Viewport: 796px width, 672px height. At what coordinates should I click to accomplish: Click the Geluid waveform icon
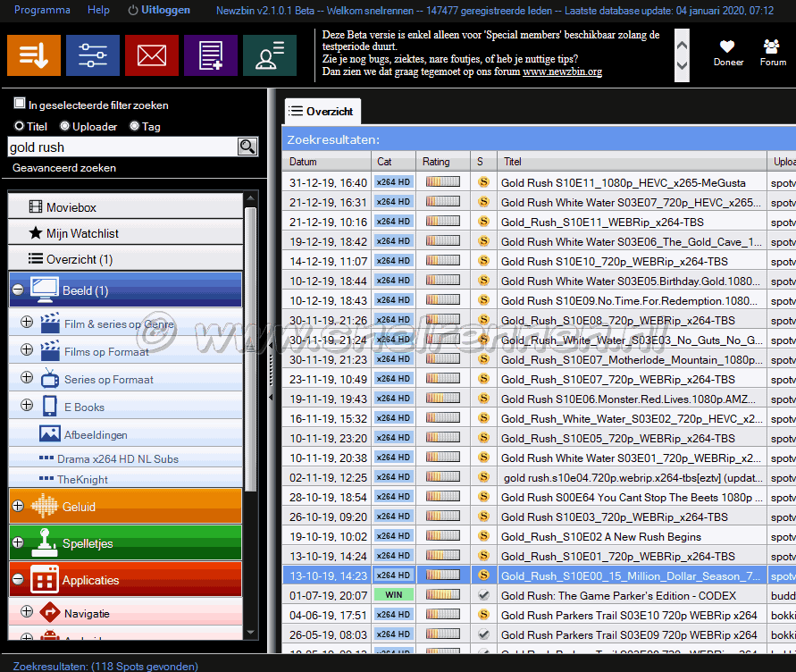(x=45, y=506)
